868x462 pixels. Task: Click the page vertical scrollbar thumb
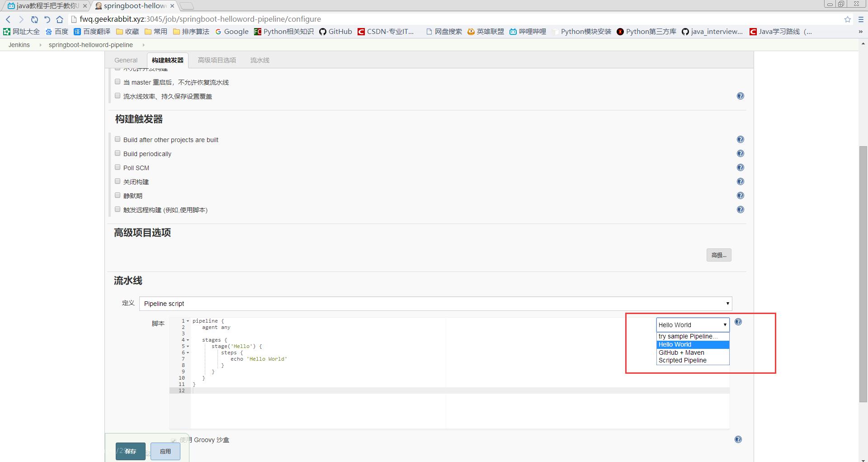pos(863,274)
